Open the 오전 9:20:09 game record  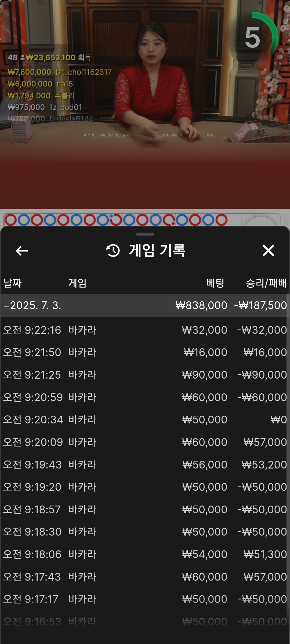(145, 442)
